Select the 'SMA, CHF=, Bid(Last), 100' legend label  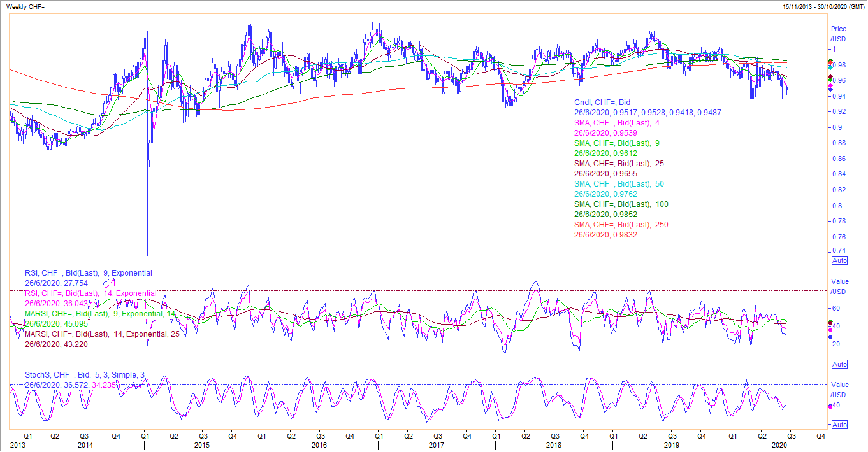coord(621,204)
